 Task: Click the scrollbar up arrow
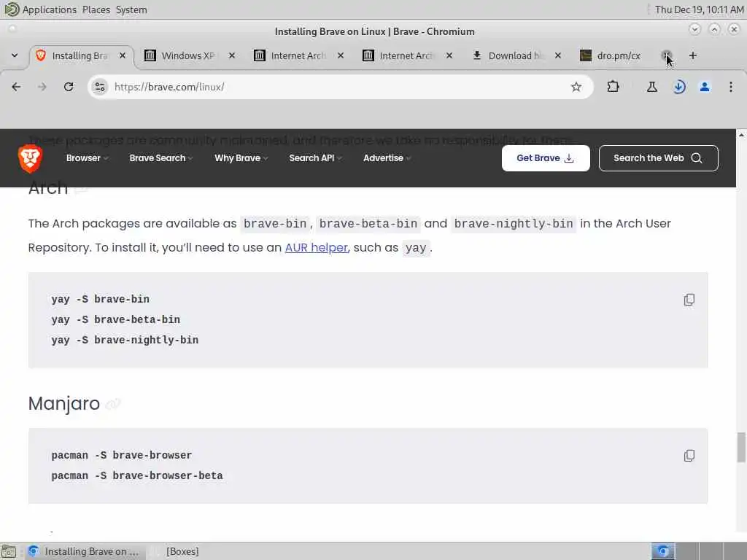pyautogui.click(x=741, y=135)
